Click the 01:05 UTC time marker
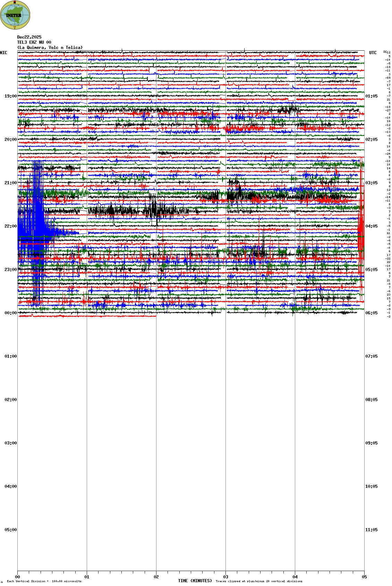The width and height of the screenshot is (392, 586). [x=371, y=96]
